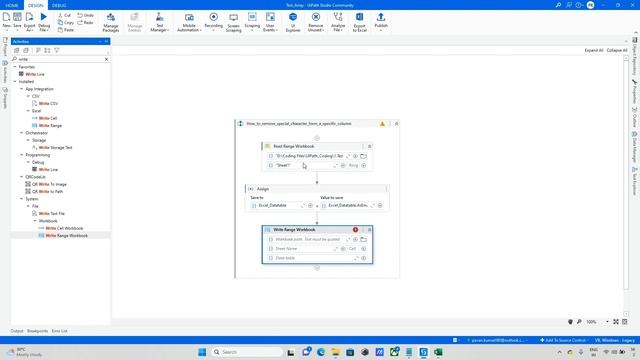
Task: Select Write Text File activity
Action: (x=51, y=214)
